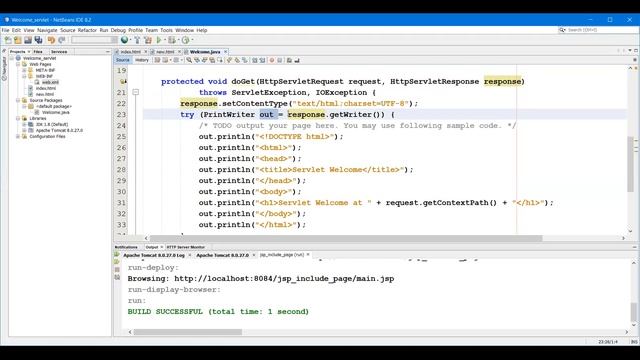The image size is (640, 360).
Task: Open the HTTP Server Monitor tab
Action: 186,247
